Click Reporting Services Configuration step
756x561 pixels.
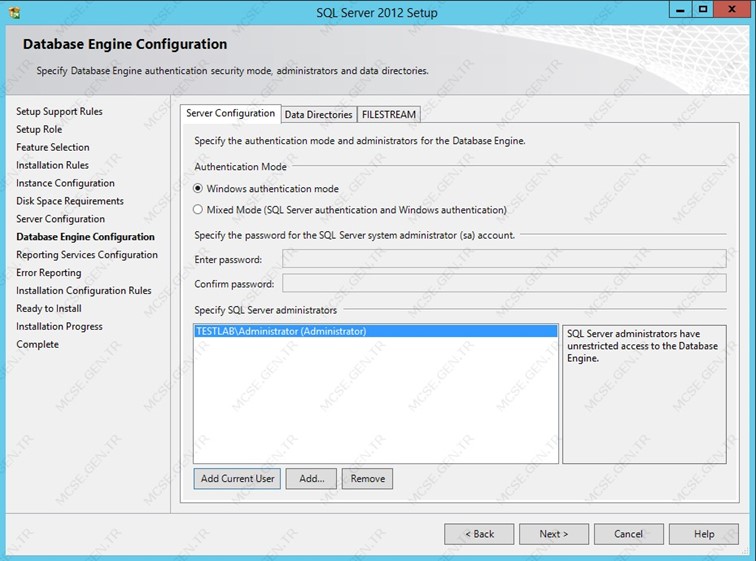87,254
